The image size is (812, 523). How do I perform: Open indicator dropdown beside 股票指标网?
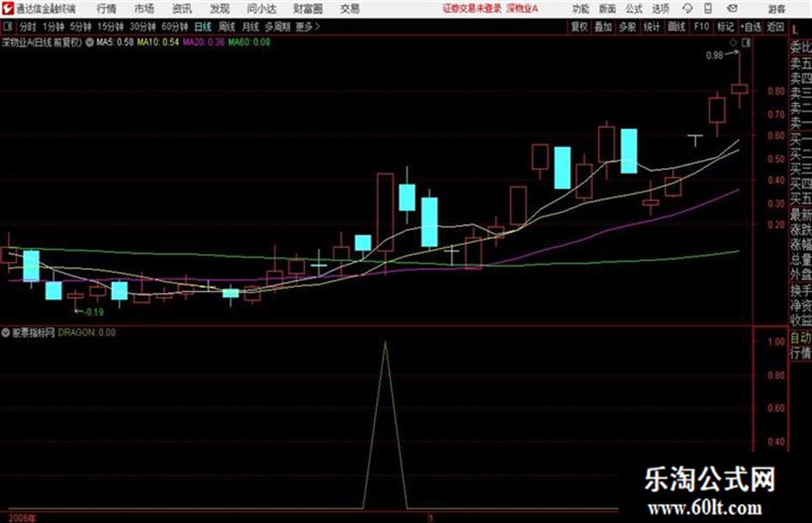point(6,332)
